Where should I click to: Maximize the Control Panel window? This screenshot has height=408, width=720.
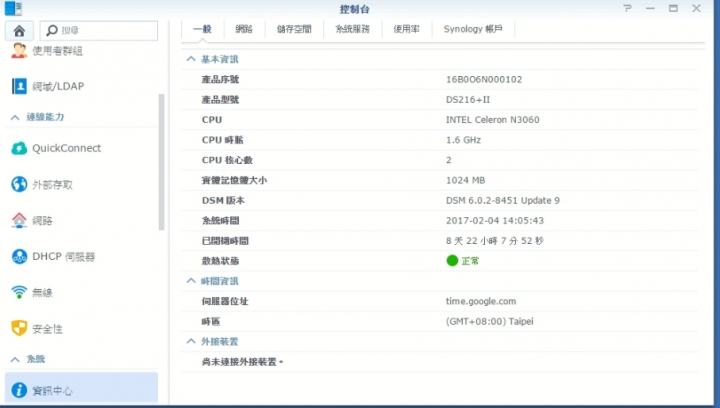[x=673, y=8]
